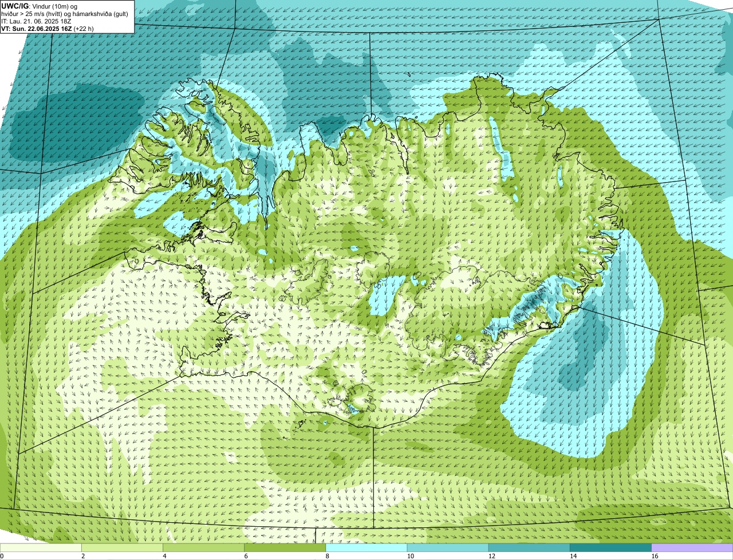Click the '8' label on the wind scale

(x=327, y=556)
